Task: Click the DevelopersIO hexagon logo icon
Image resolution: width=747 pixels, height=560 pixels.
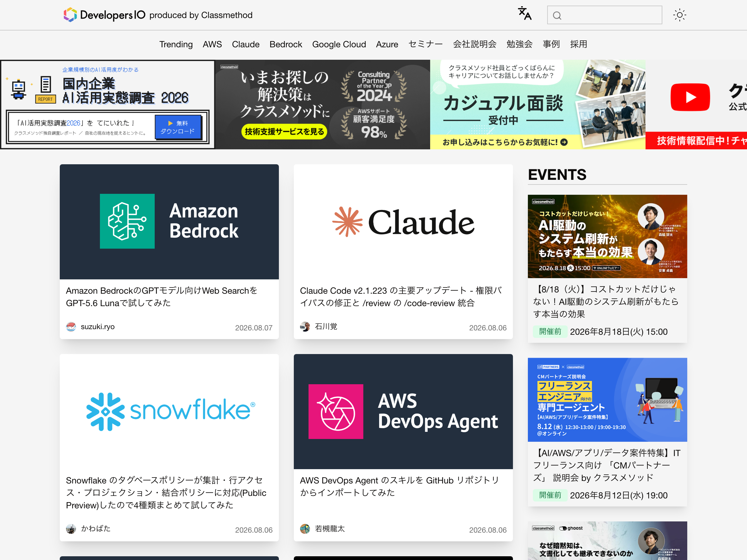Action: point(70,15)
